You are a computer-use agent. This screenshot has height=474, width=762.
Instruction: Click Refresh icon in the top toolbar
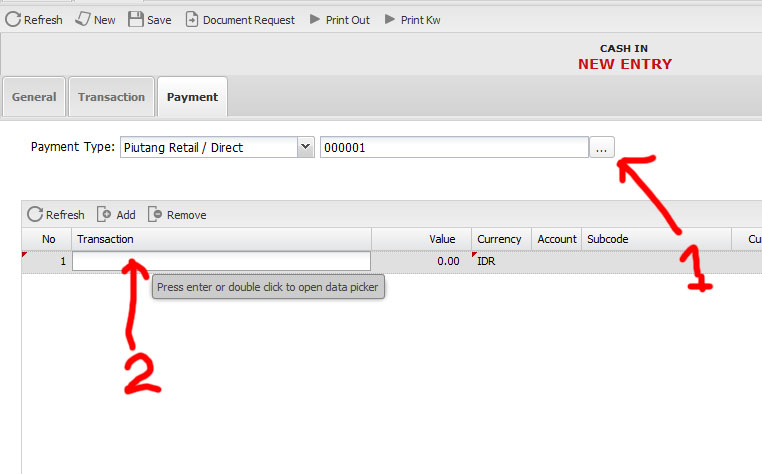pos(14,19)
